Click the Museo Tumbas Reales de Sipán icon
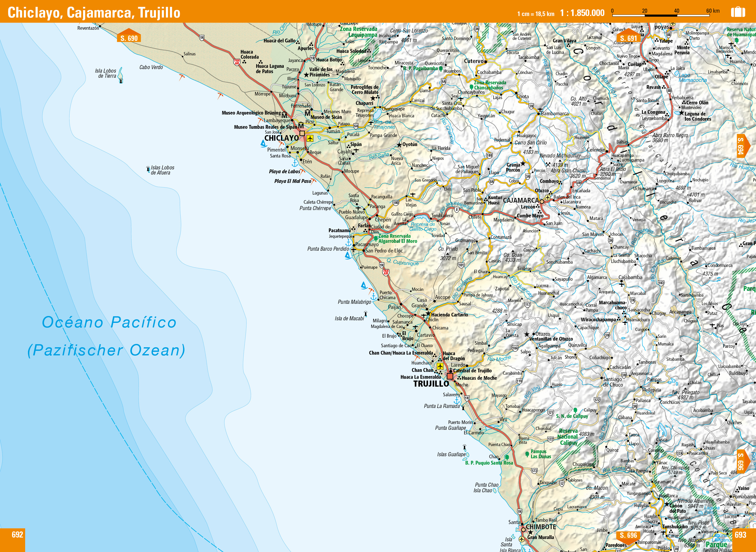This screenshot has height=552, width=756. [301, 126]
